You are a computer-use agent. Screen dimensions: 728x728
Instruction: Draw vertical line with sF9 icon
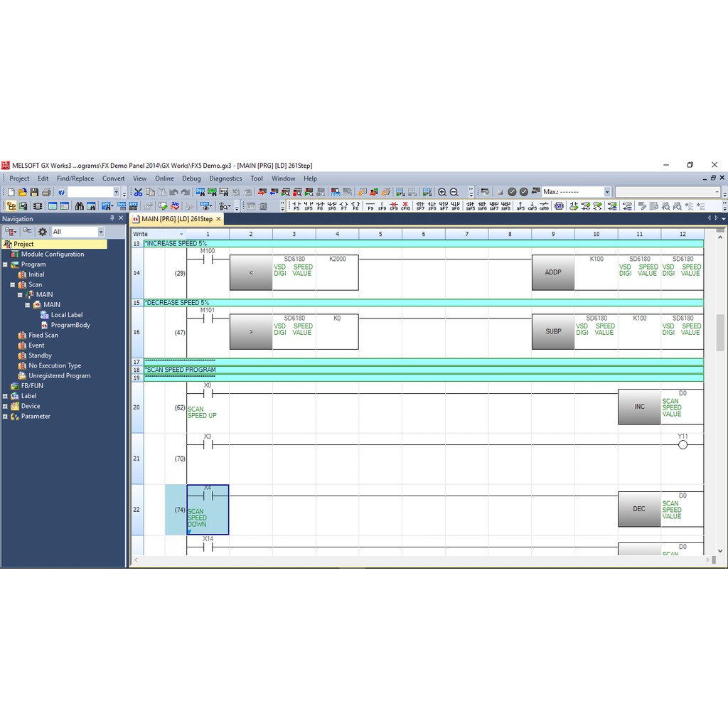382,205
